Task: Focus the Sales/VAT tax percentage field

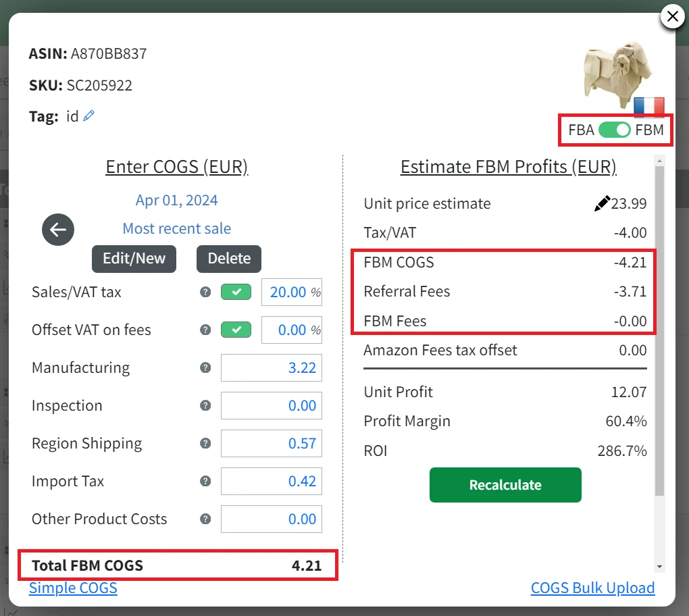Action: pos(292,292)
